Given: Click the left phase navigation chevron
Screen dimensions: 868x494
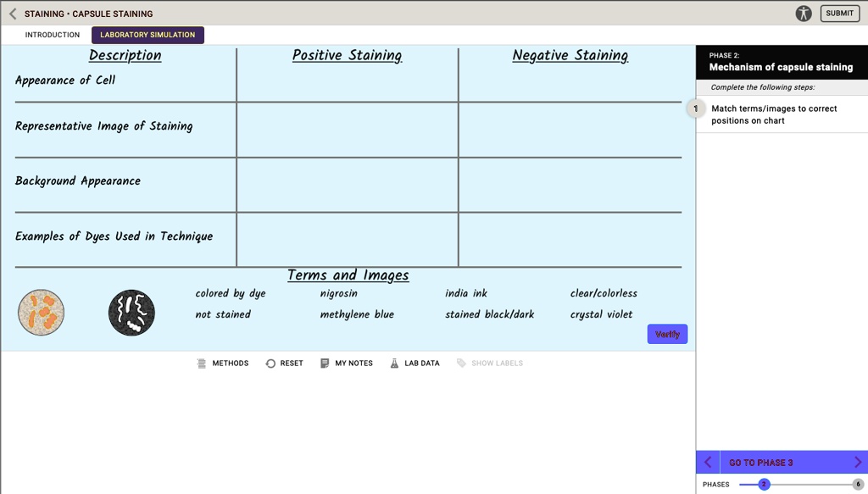Looking at the screenshot, I should [708, 462].
